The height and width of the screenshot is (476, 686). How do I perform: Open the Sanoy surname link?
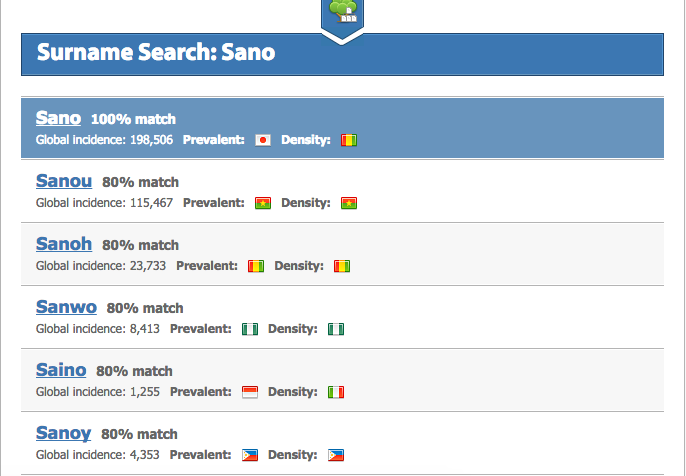point(63,433)
